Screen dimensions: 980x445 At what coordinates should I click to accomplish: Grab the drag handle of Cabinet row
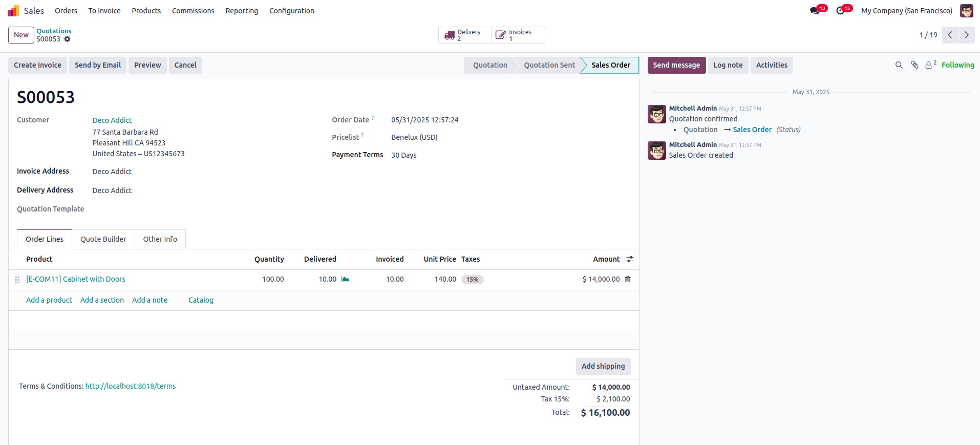pos(17,280)
